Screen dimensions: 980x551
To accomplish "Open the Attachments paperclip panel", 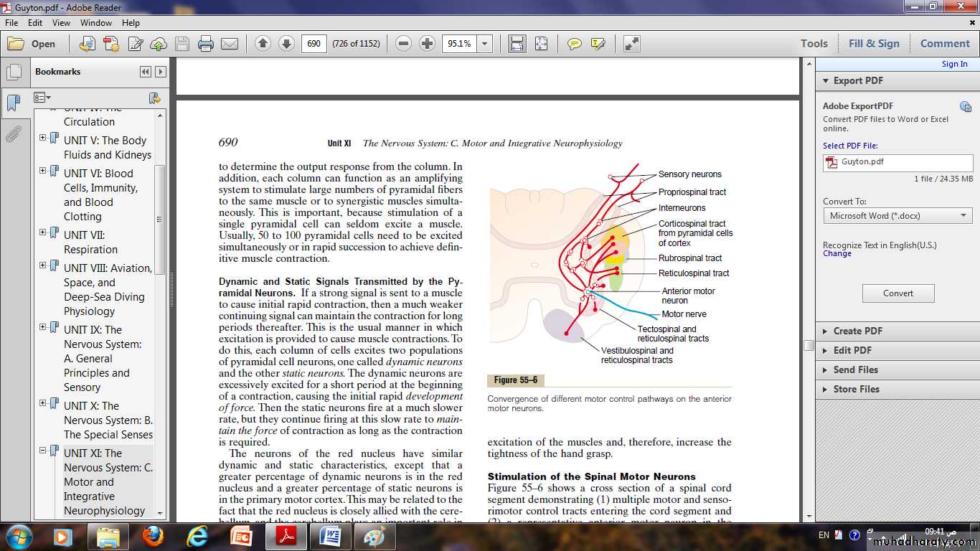I will [13, 133].
